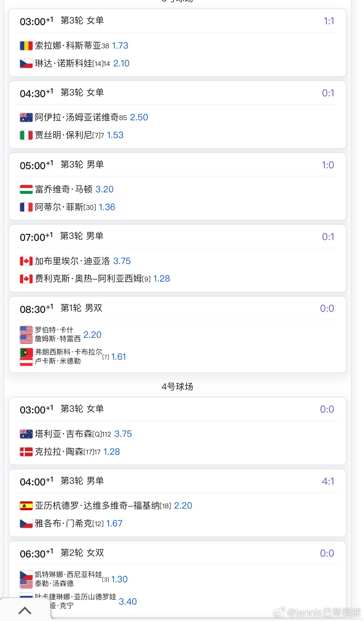Viewport: 364px width, 621px height.
Task: Select odds 2.10 for 琳达·诺斯科娃
Action: [x=121, y=63]
